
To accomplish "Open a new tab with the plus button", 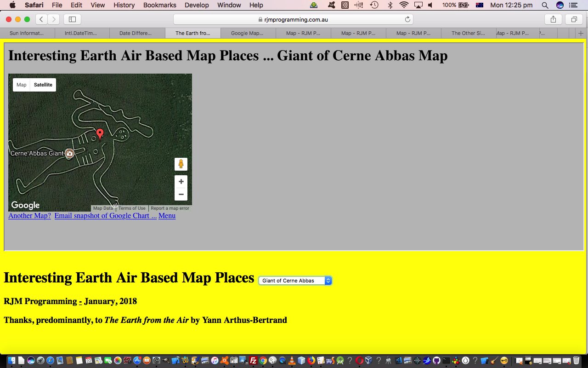I will 581,33.
